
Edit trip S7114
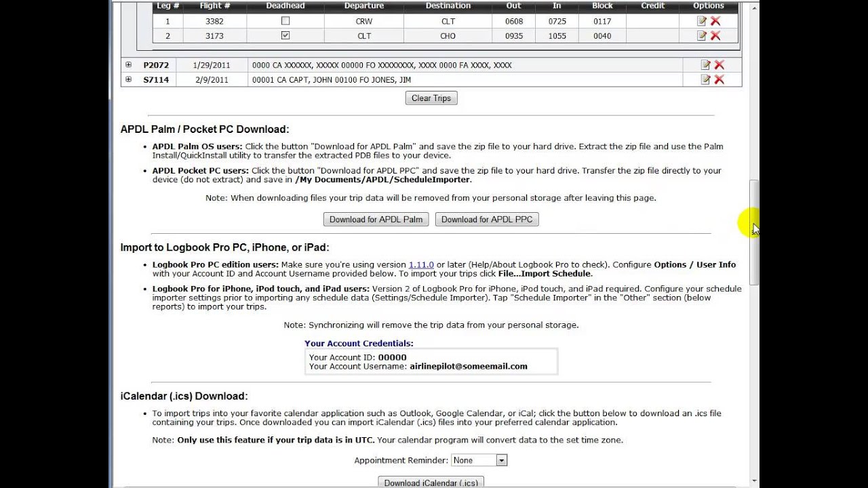coord(705,79)
